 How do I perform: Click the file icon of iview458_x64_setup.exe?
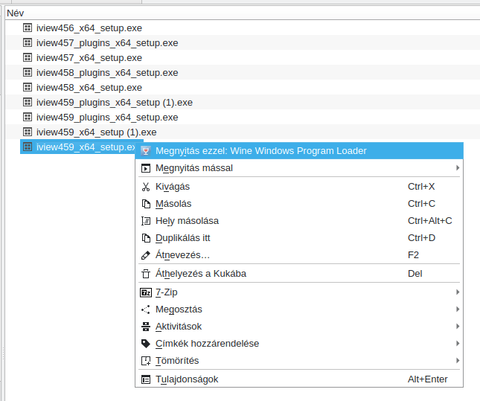28,87
